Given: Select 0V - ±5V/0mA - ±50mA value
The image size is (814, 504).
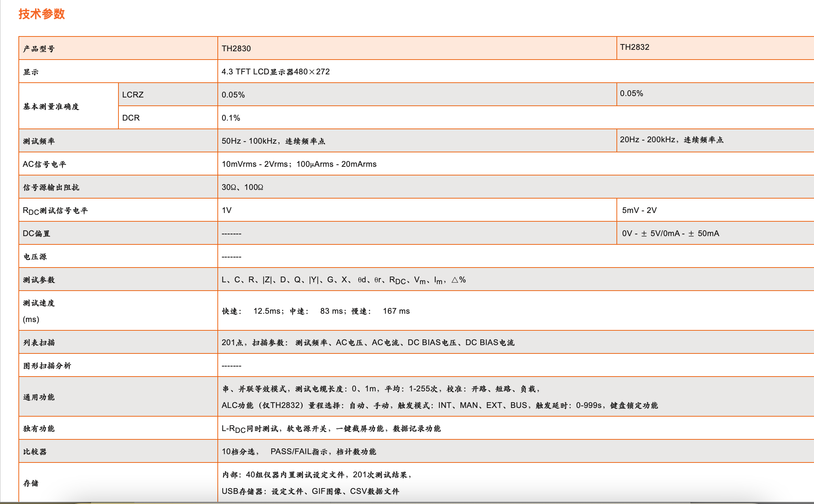Looking at the screenshot, I should tap(671, 233).
